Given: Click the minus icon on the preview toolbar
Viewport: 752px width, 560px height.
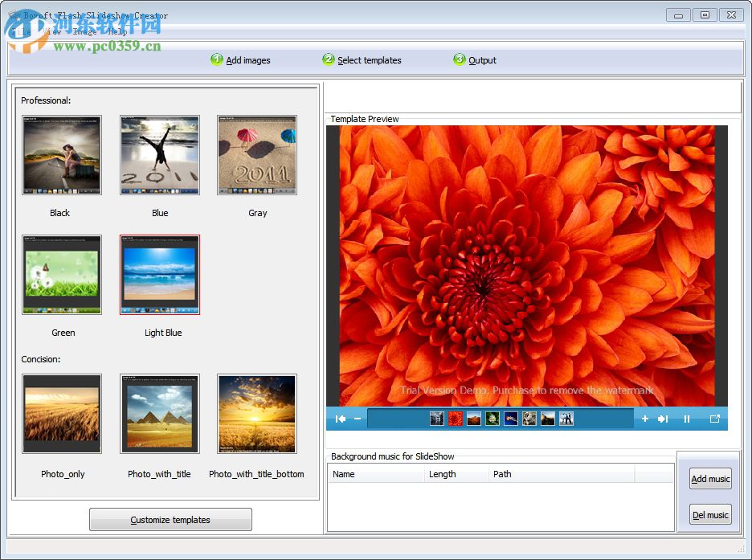Looking at the screenshot, I should coord(358,419).
